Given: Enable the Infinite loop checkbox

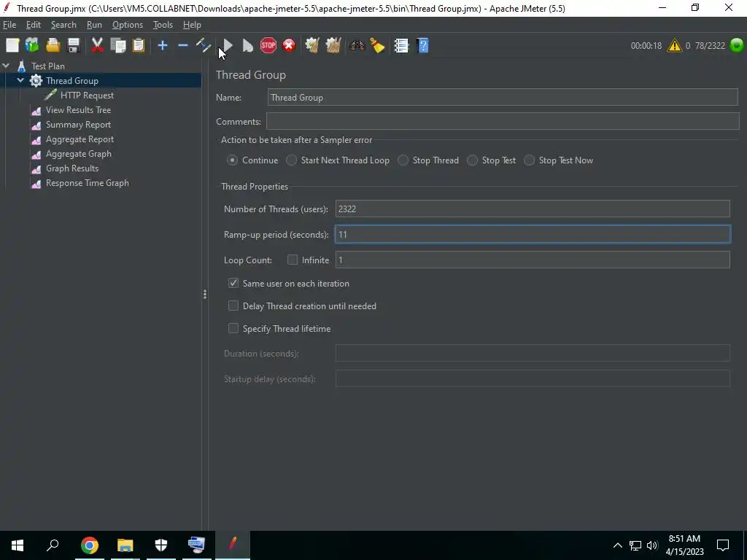Looking at the screenshot, I should pyautogui.click(x=293, y=260).
